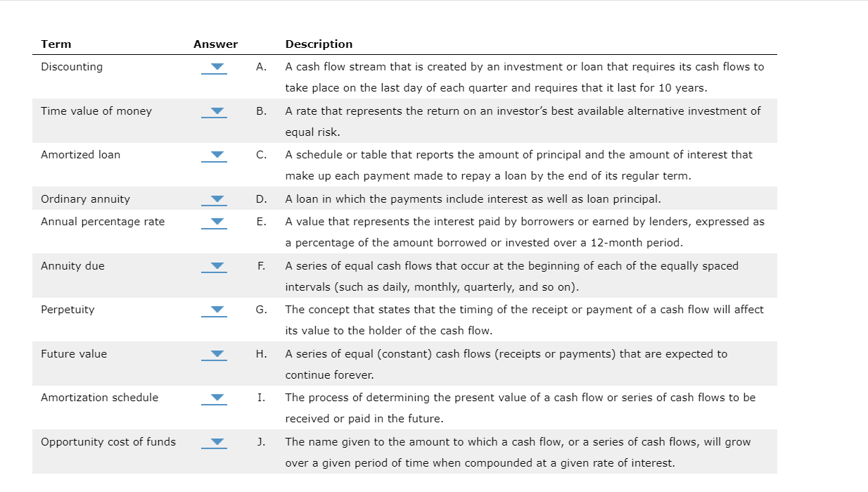Select the term Discounting
This screenshot has width=868, height=492.
click(x=71, y=67)
